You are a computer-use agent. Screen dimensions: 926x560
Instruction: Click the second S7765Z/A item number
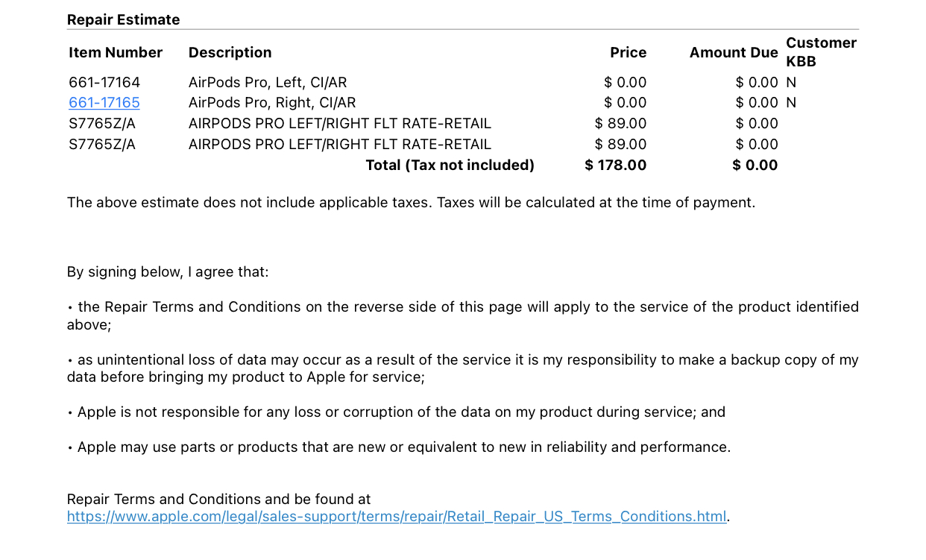(x=102, y=145)
